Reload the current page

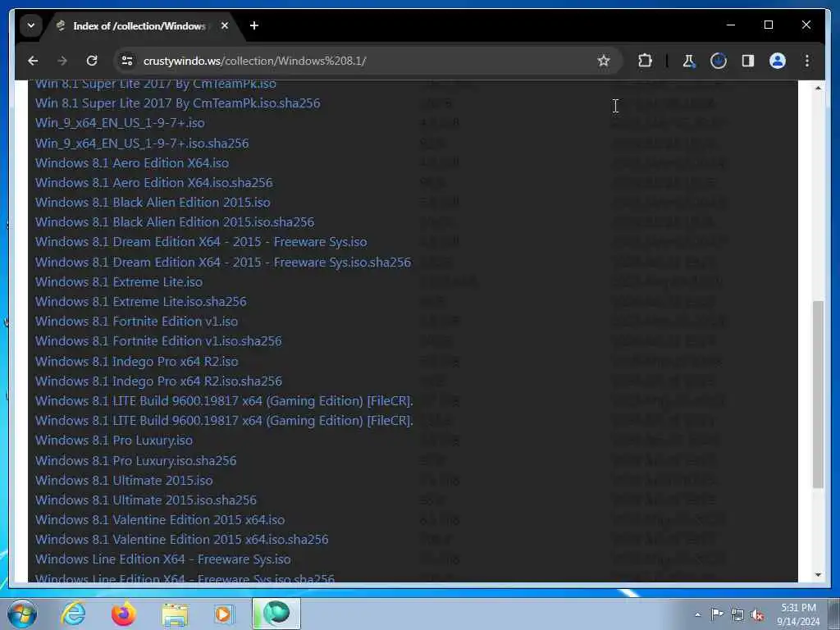click(x=92, y=61)
